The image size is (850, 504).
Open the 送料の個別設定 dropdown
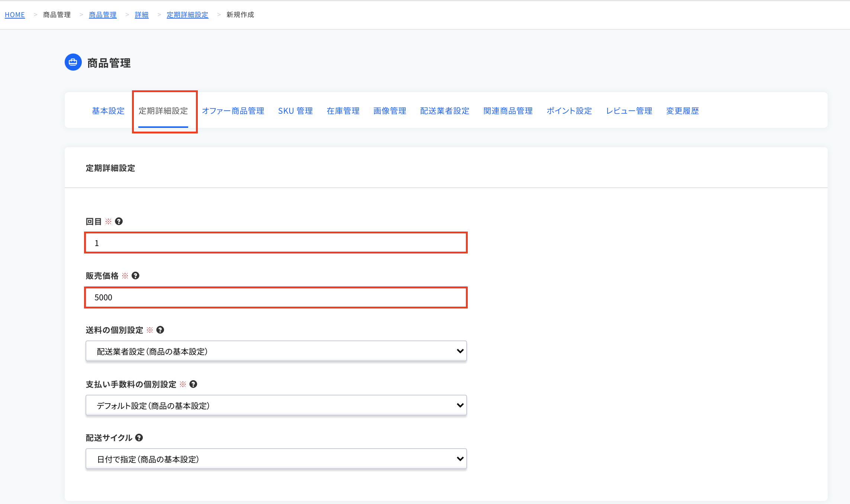[x=276, y=351]
